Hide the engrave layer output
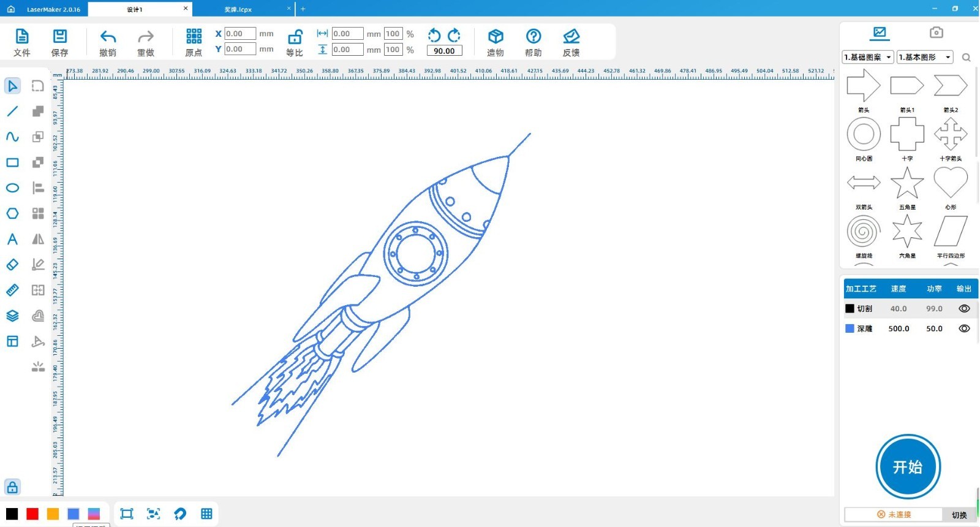980x527 pixels. (x=964, y=328)
